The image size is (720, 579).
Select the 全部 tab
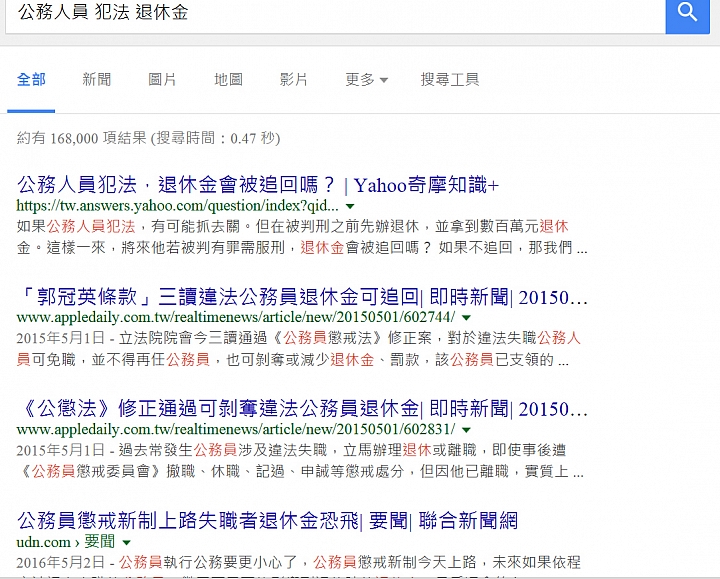(x=31, y=79)
